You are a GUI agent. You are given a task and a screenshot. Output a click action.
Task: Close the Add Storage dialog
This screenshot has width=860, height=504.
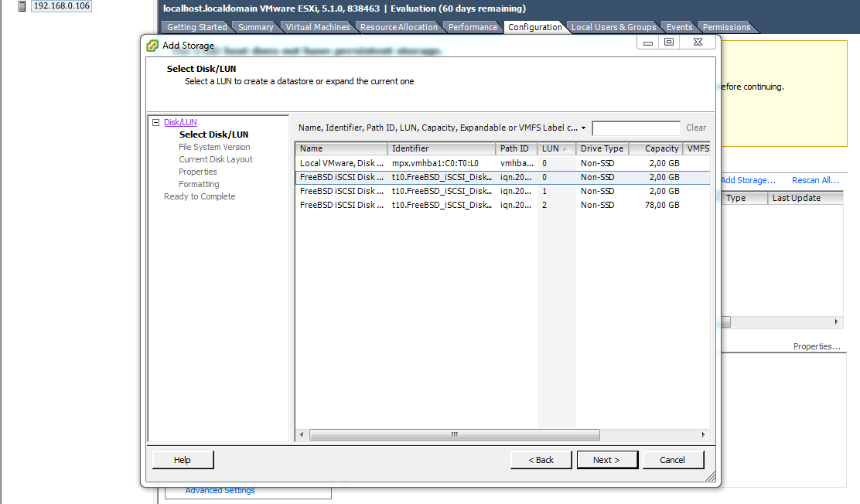[x=698, y=43]
